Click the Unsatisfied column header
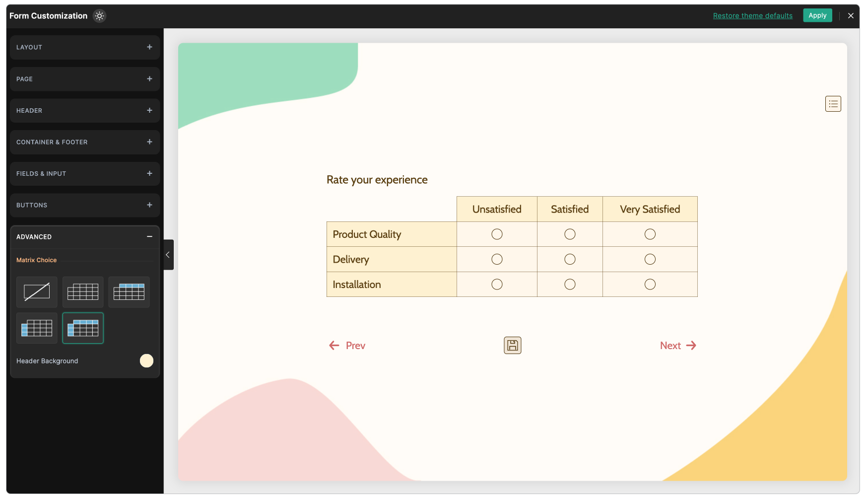Image resolution: width=868 pixels, height=503 pixels. pyautogui.click(x=497, y=209)
